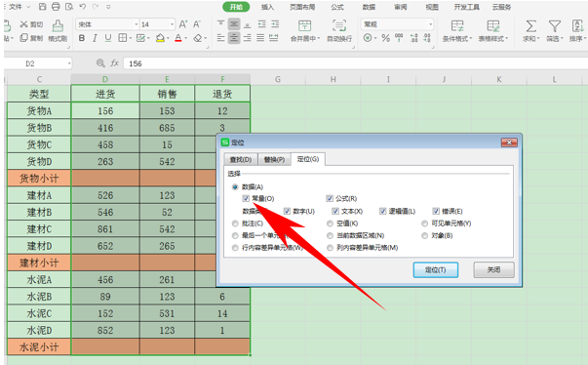Select the 数据(A) radio button
The image size is (588, 365).
coord(235,186)
